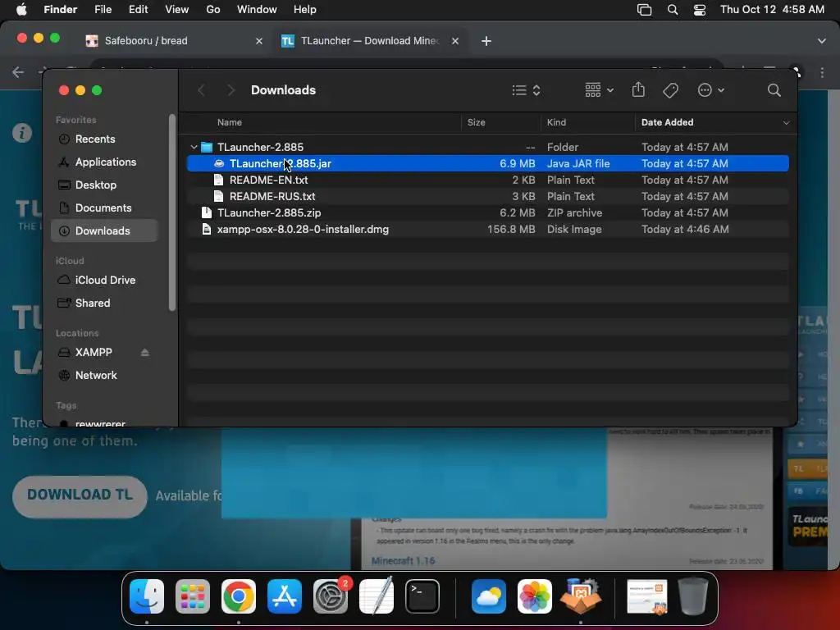Click Chrome back arrow button

pos(18,72)
